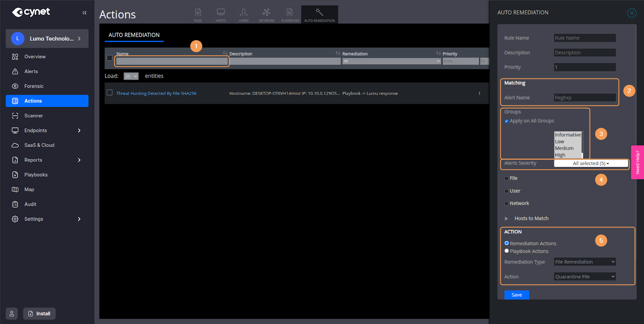Open the Alerts Severity dropdown
Viewport: 644px width, 324px height.
click(590, 163)
